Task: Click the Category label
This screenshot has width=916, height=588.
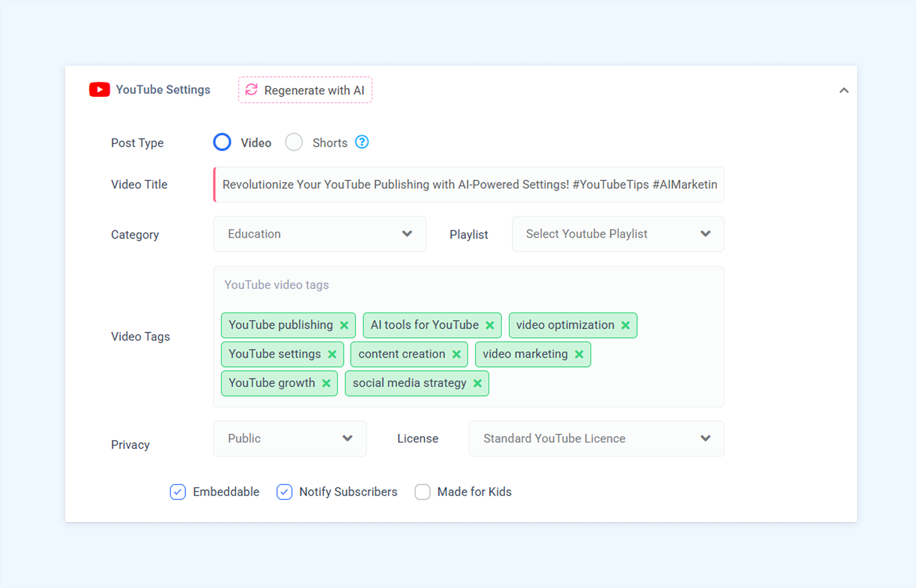Action: (135, 235)
